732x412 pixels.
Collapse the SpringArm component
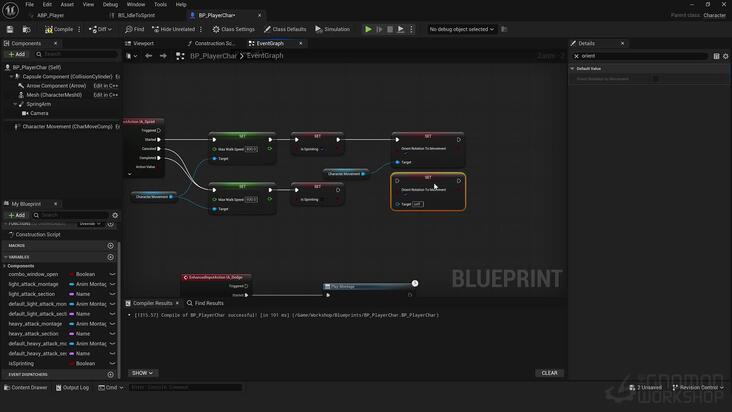pyautogui.click(x=15, y=104)
